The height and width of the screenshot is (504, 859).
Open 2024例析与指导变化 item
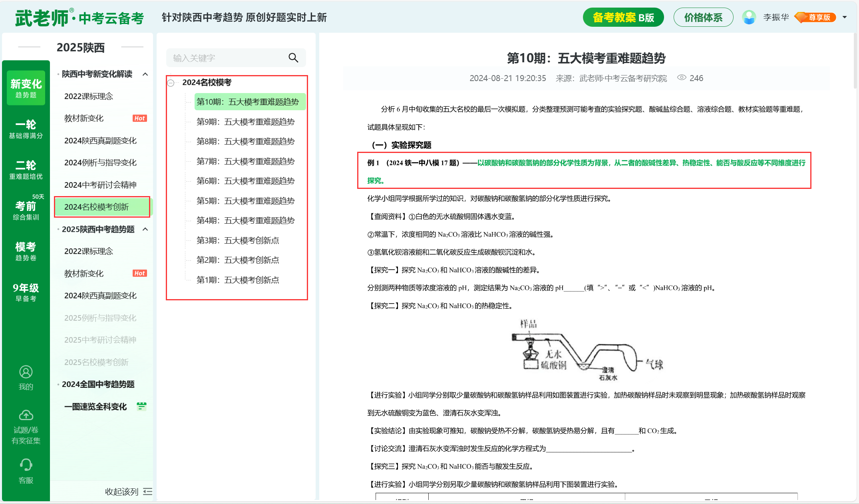tap(100, 163)
